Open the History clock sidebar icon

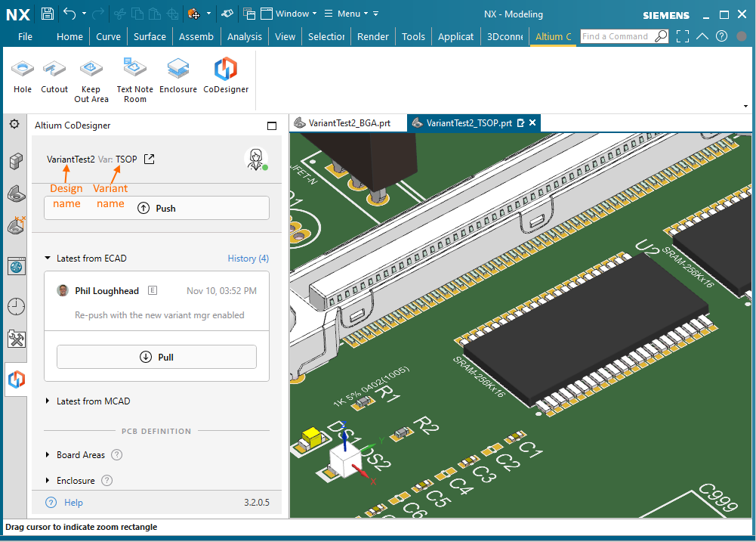click(17, 306)
